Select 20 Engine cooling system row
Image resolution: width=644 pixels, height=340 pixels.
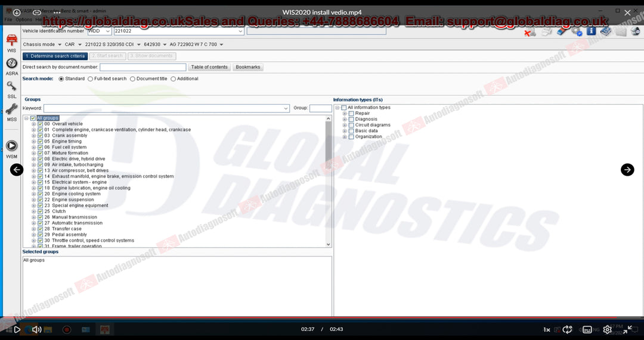[x=72, y=194]
